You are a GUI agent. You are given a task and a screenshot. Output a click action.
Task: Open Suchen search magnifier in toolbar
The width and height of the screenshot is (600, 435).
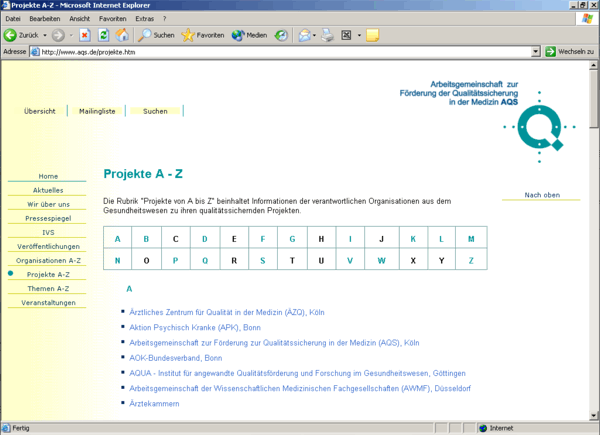pos(156,35)
